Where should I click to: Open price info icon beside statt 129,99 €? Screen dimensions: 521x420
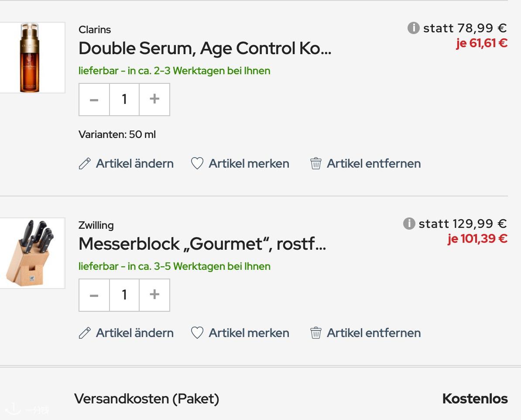pyautogui.click(x=409, y=224)
